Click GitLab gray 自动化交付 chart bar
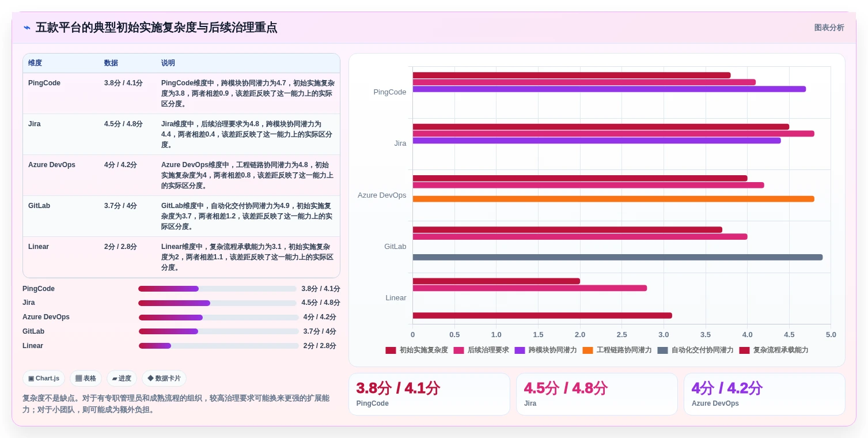The image size is (868, 438). [x=617, y=258]
